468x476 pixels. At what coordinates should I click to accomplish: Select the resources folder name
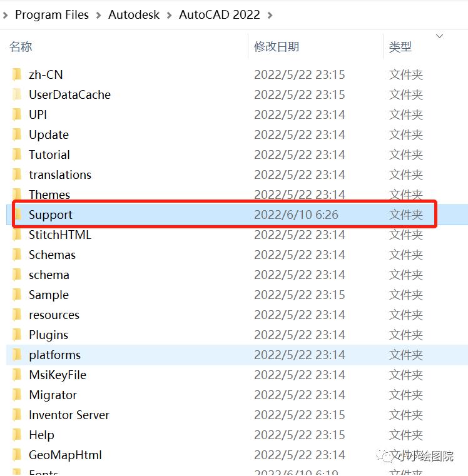tap(54, 315)
